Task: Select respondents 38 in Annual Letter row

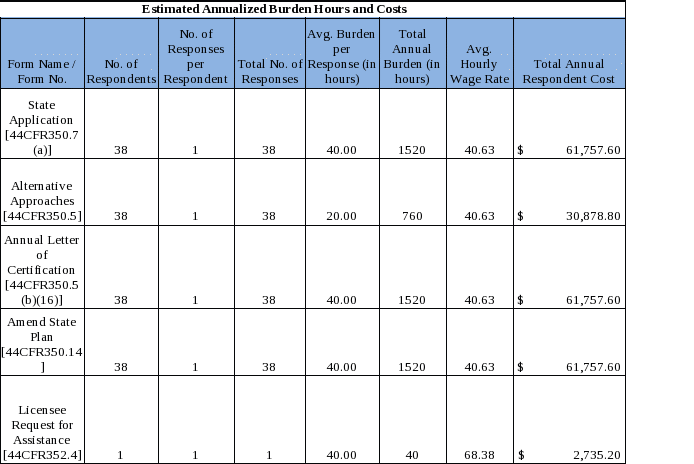Action: (x=121, y=300)
